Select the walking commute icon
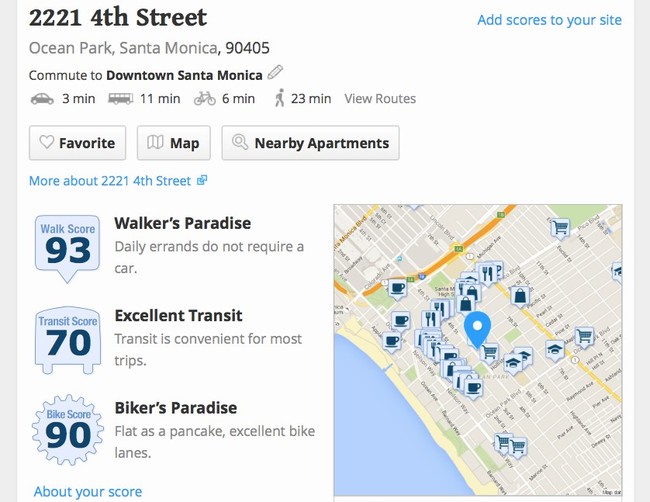This screenshot has height=502, width=650. [x=280, y=98]
